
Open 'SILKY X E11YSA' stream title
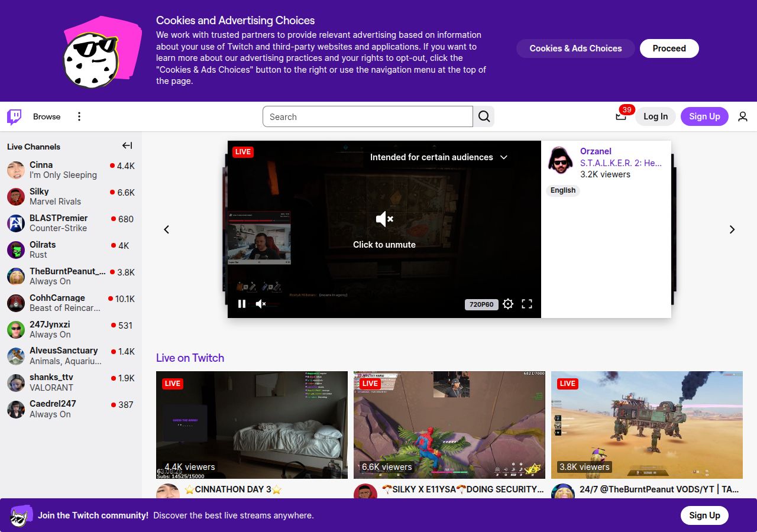pyautogui.click(x=462, y=489)
